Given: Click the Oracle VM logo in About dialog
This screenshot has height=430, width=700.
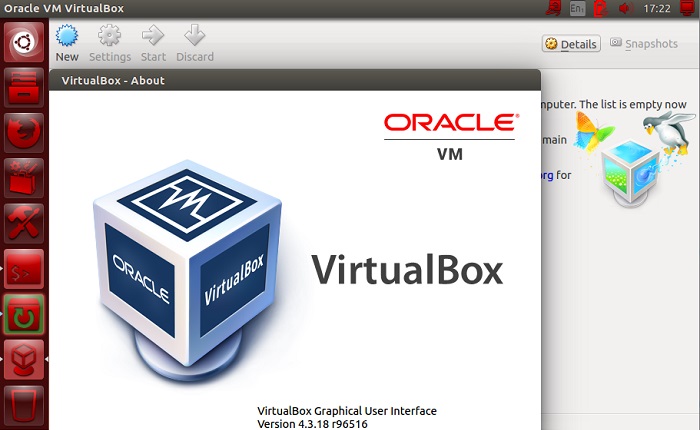Looking at the screenshot, I should click(450, 137).
